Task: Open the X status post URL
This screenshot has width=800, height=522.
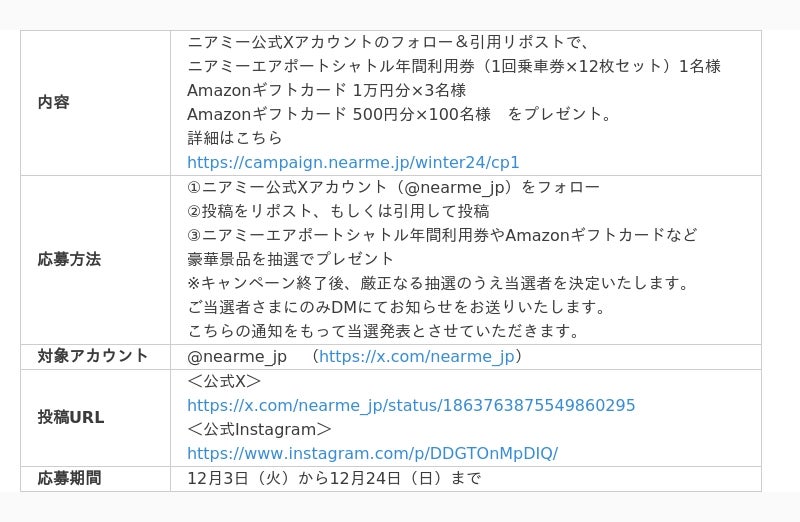Action: (x=411, y=405)
